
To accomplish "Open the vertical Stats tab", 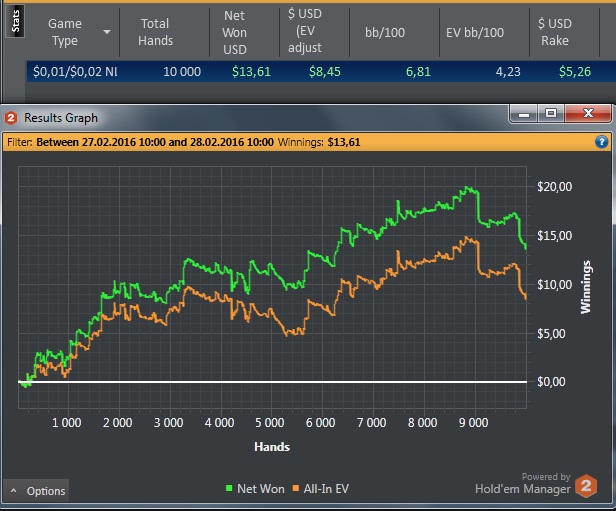I will (15, 24).
